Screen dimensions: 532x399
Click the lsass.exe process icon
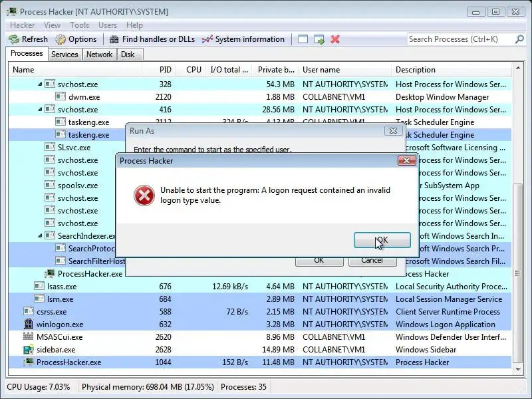[39, 286]
